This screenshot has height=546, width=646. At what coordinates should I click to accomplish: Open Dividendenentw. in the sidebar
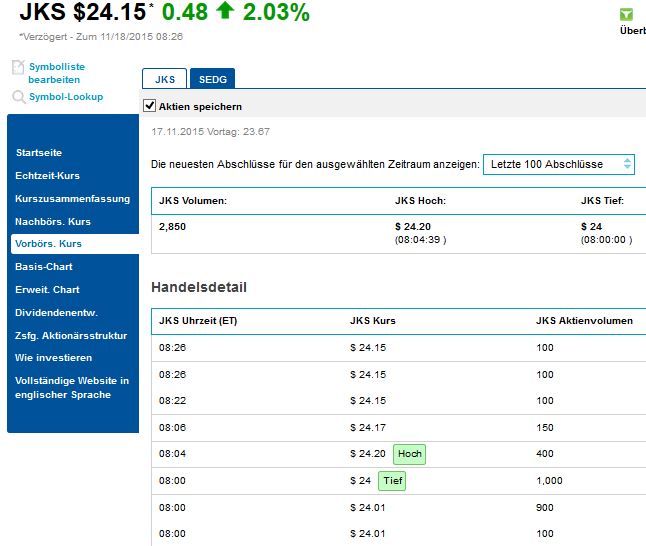point(56,313)
